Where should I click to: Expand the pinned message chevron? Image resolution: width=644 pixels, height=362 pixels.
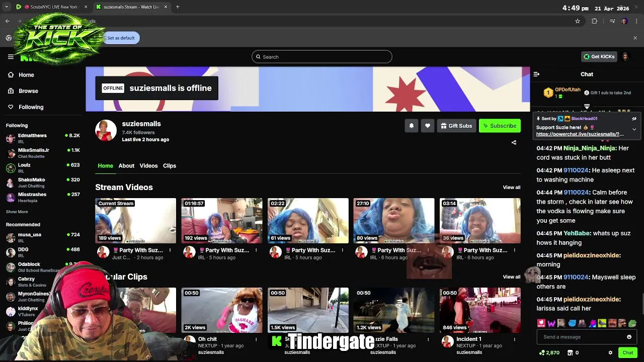click(x=634, y=129)
